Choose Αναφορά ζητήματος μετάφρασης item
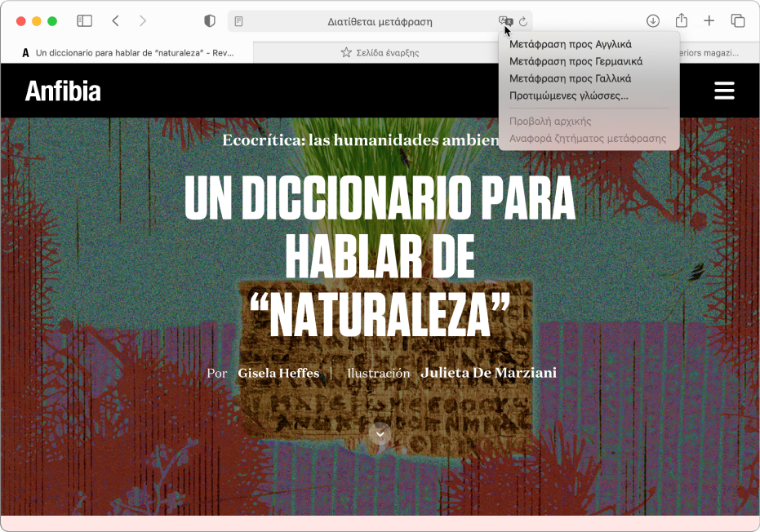The image size is (760, 532). click(x=589, y=139)
